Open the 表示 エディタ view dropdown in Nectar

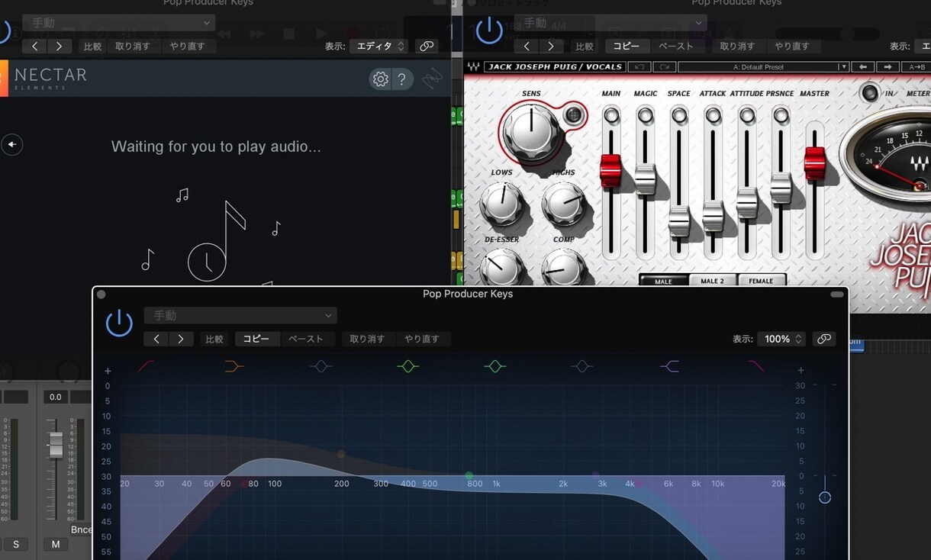(379, 46)
